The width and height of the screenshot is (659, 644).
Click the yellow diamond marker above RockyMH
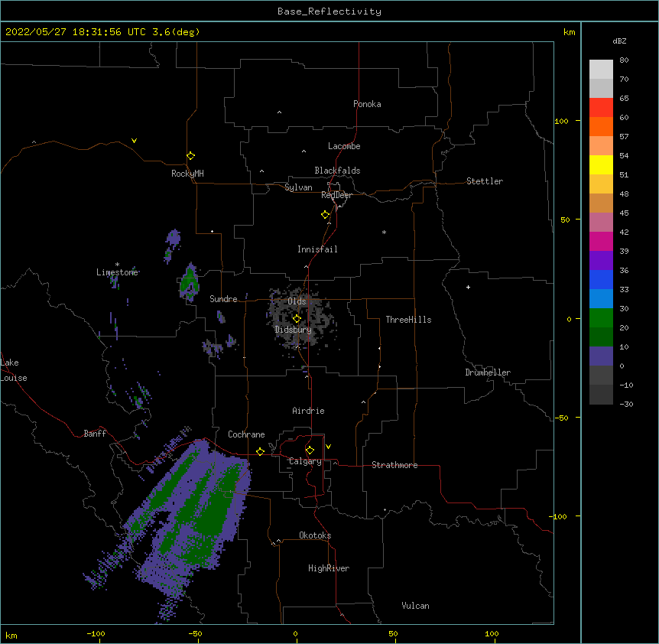(190, 156)
